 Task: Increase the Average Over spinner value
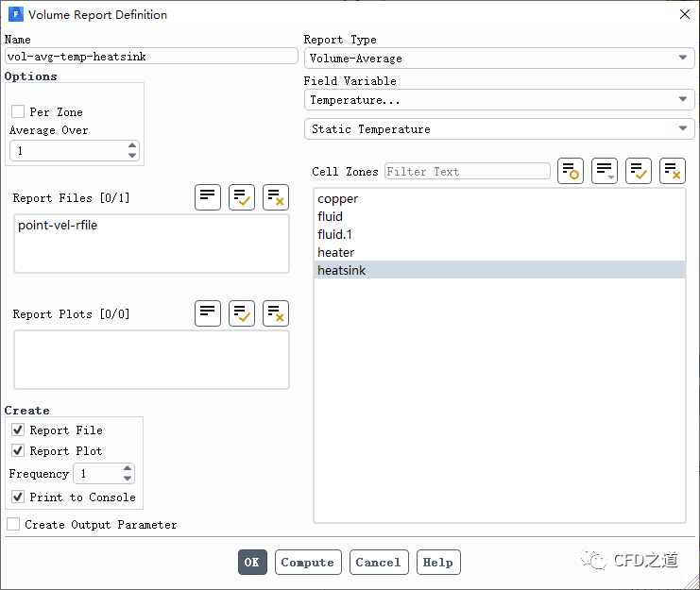click(132, 146)
